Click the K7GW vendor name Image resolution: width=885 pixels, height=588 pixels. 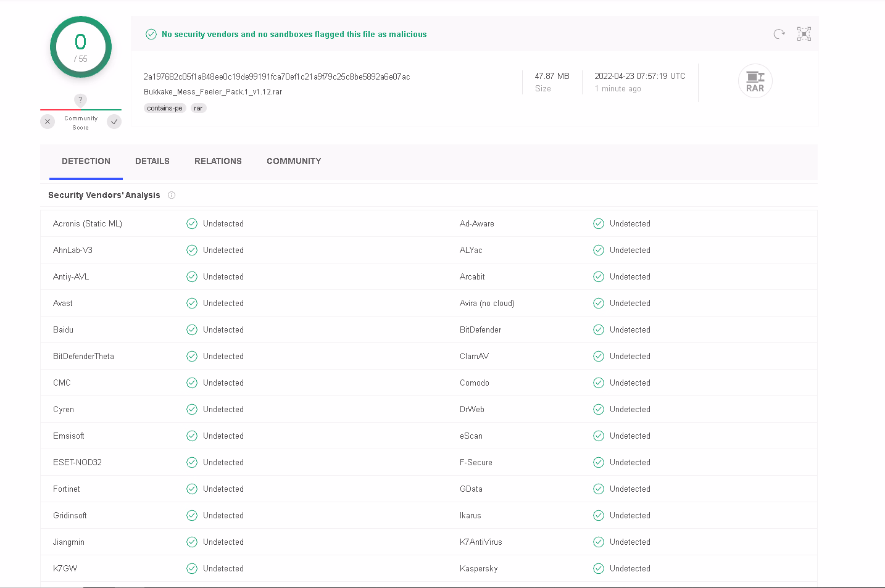65,568
